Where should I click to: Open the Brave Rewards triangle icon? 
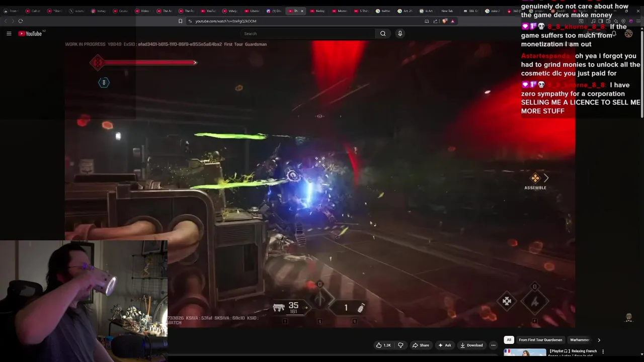452,21
